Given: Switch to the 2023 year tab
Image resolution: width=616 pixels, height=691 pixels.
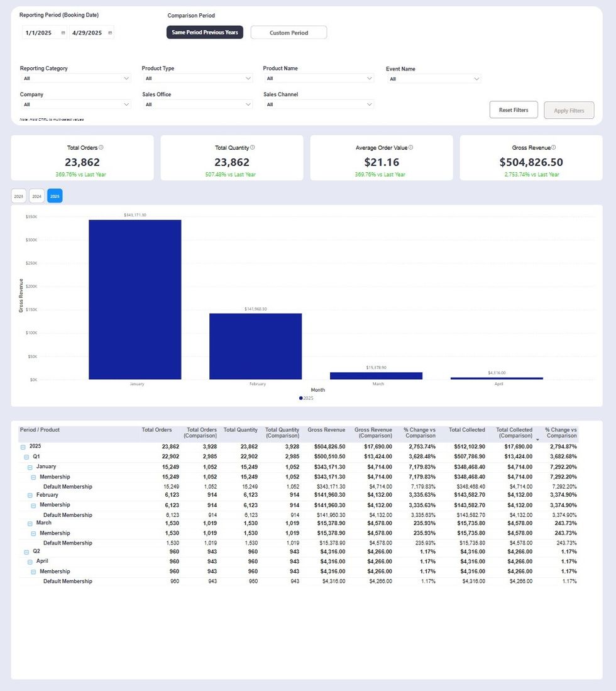Looking at the screenshot, I should [18, 196].
